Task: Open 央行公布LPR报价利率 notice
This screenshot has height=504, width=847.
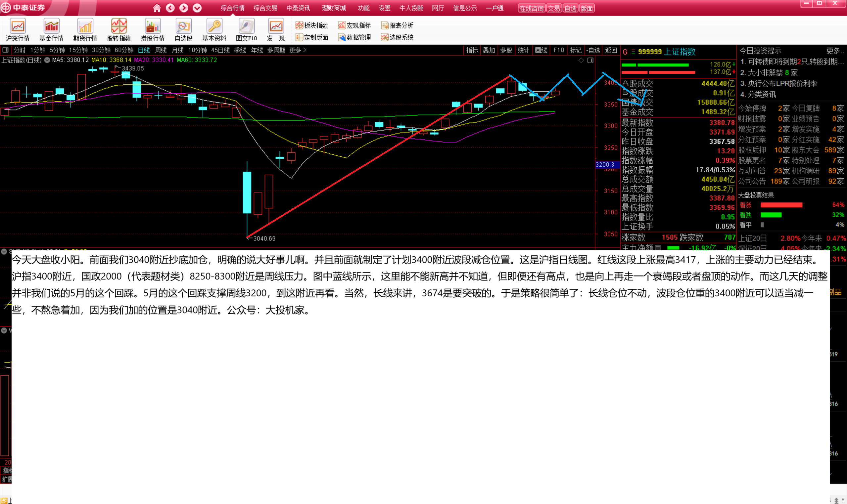Action: point(778,83)
